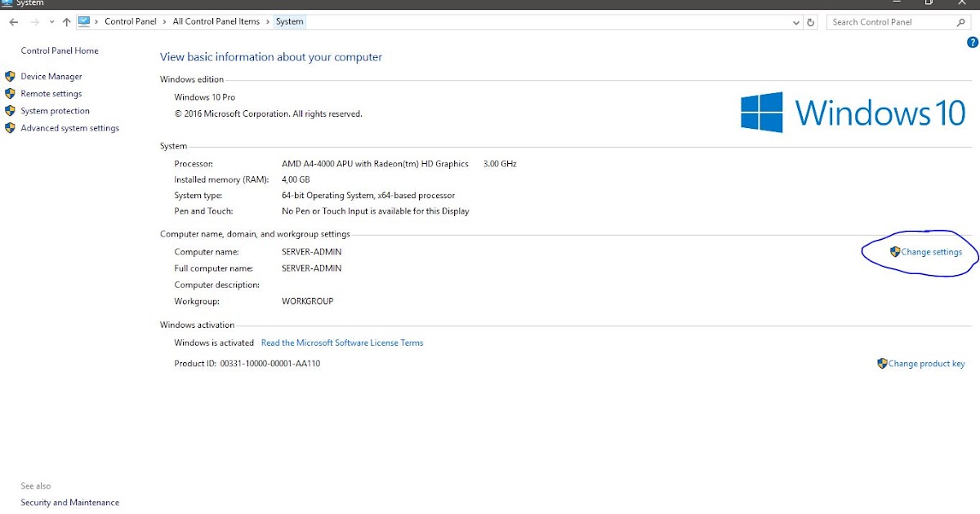Go to All Control Panel Items

216,21
